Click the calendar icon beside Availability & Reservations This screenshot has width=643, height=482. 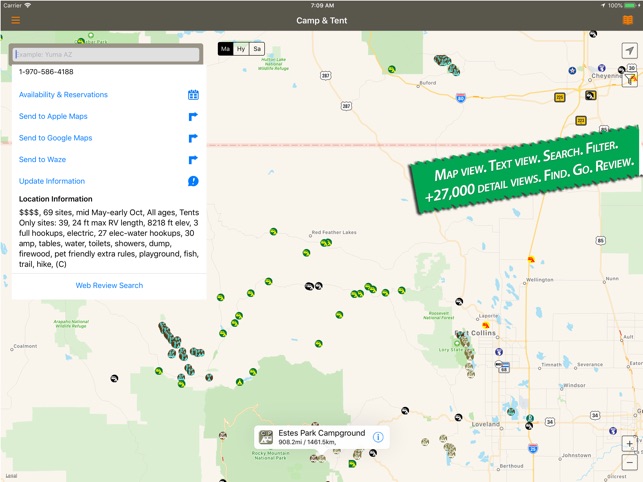click(193, 95)
